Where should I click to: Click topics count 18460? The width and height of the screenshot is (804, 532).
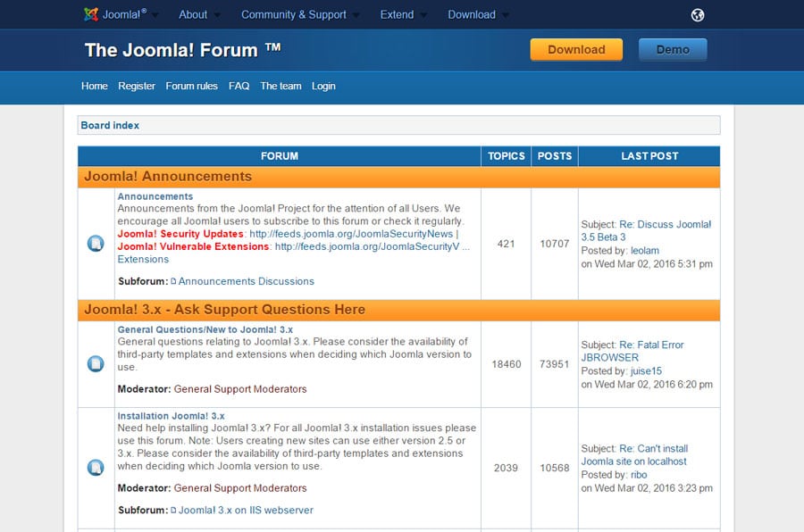[x=507, y=364]
